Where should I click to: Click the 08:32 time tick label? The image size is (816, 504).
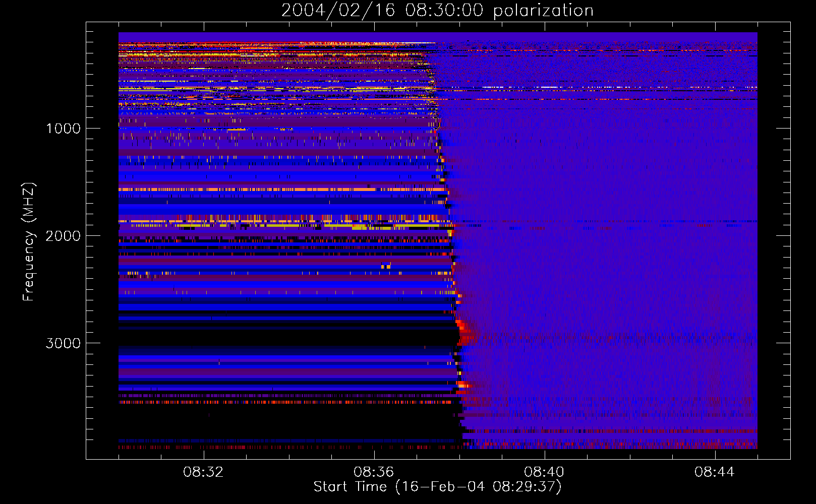tap(203, 472)
